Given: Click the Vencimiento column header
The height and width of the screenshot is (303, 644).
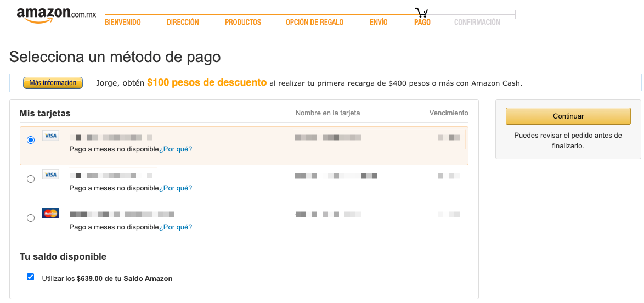Looking at the screenshot, I should click(449, 113).
